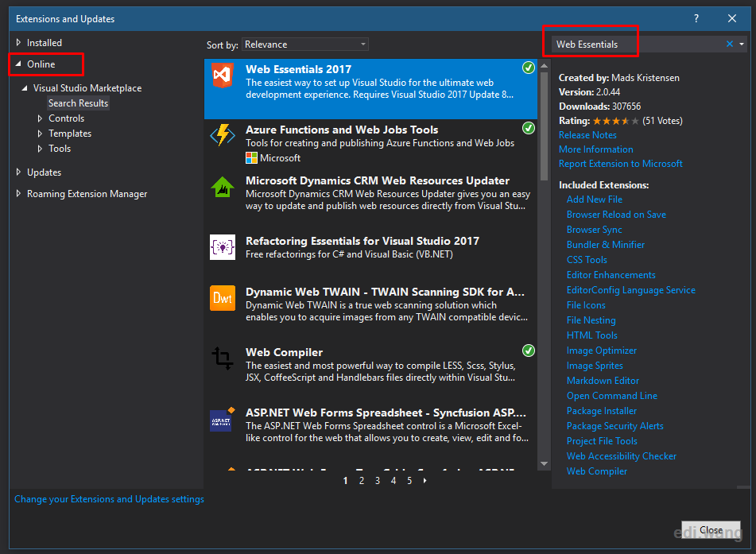Viewport: 756px width, 554px height.
Task: Select Search Results in the tree
Action: (78, 103)
